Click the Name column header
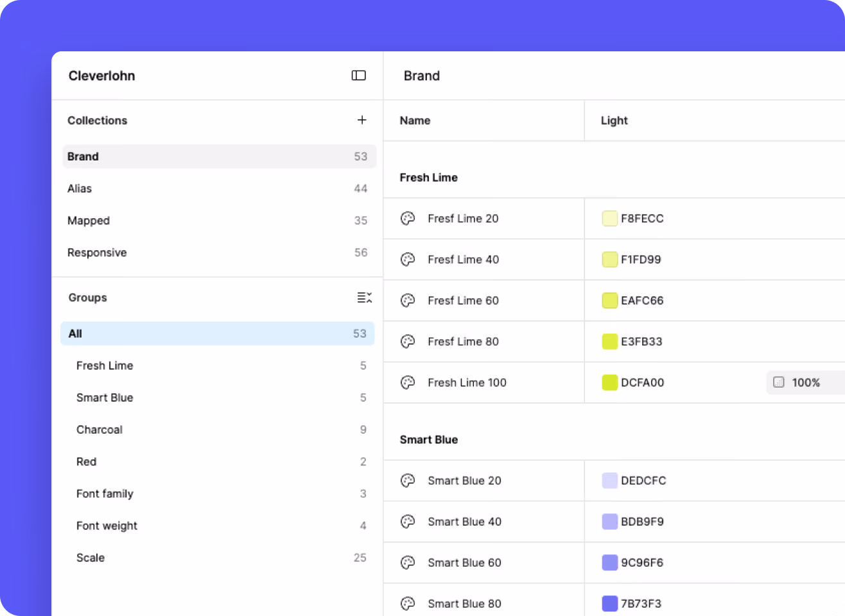The image size is (845, 616). pyautogui.click(x=415, y=121)
